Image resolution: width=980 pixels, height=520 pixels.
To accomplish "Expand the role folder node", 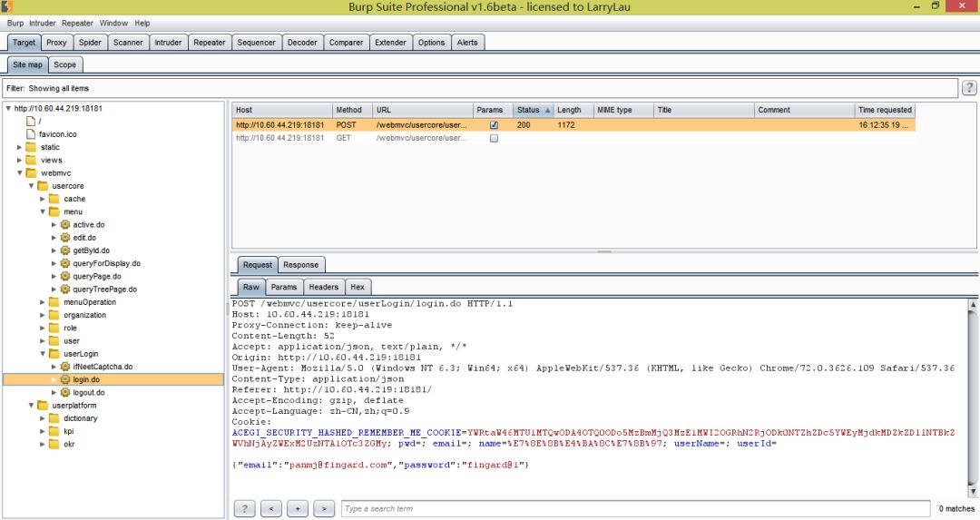I will click(43, 329).
